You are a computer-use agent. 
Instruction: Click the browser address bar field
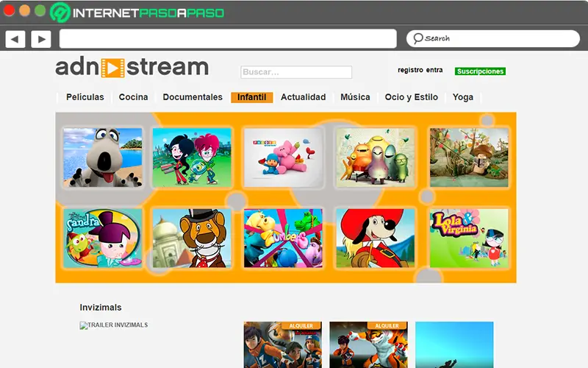(228, 39)
